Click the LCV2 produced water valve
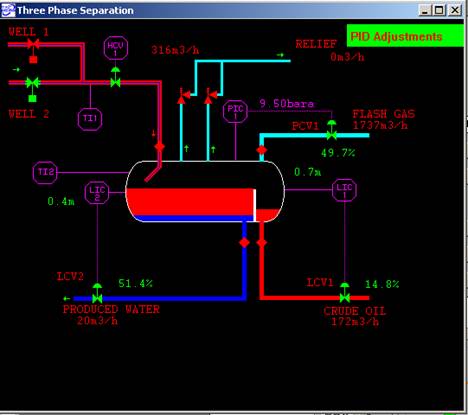Screen dimensions: 468x415 (97, 298)
